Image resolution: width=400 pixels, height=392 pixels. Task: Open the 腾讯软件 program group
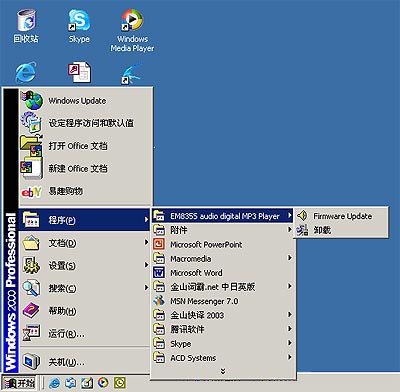pyautogui.click(x=223, y=329)
